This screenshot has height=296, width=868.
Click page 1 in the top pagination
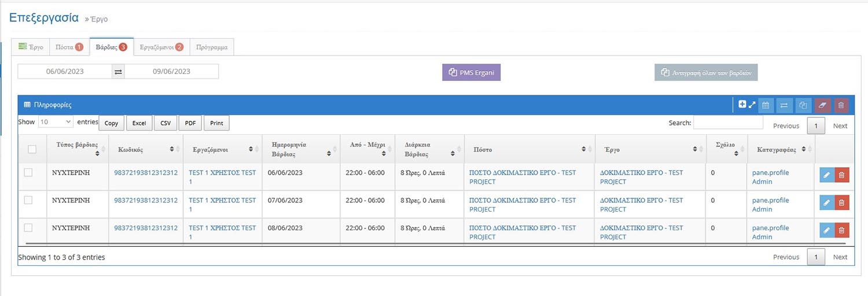click(816, 125)
